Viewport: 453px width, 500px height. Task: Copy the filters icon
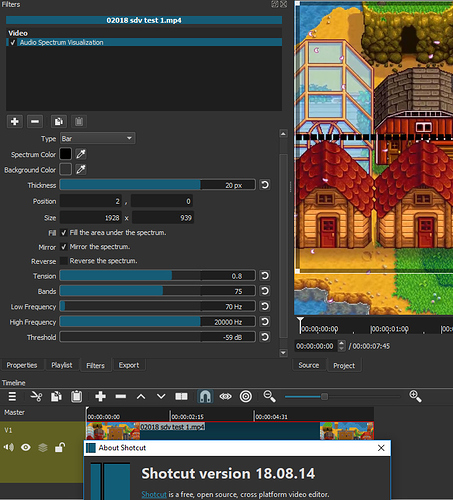[59, 121]
